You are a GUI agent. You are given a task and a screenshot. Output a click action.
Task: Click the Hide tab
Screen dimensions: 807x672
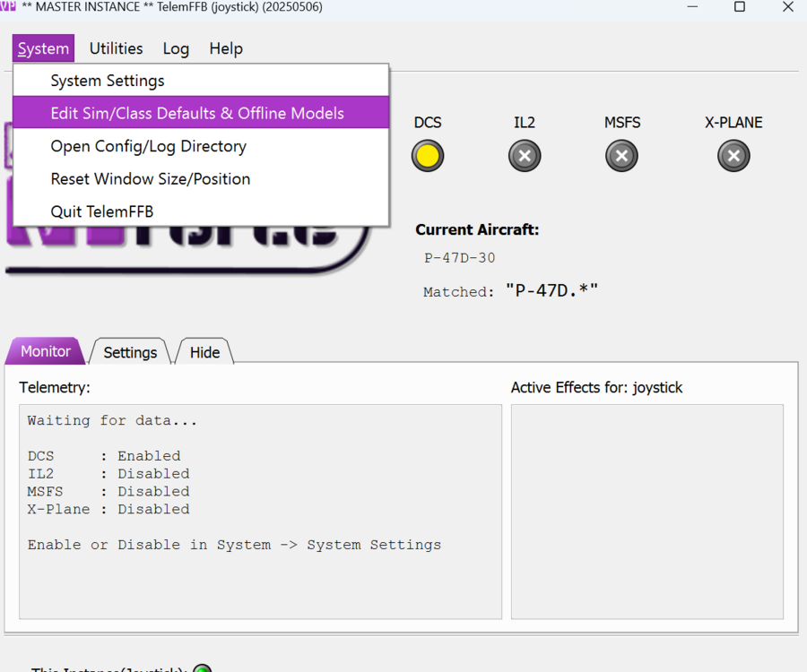[x=204, y=352]
